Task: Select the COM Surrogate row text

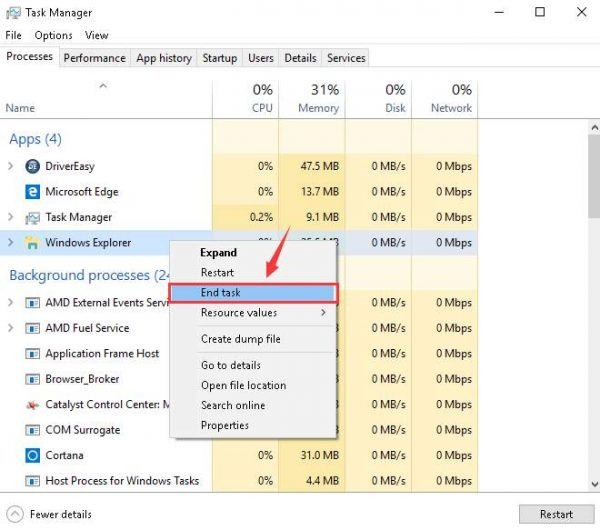Action: tap(83, 430)
